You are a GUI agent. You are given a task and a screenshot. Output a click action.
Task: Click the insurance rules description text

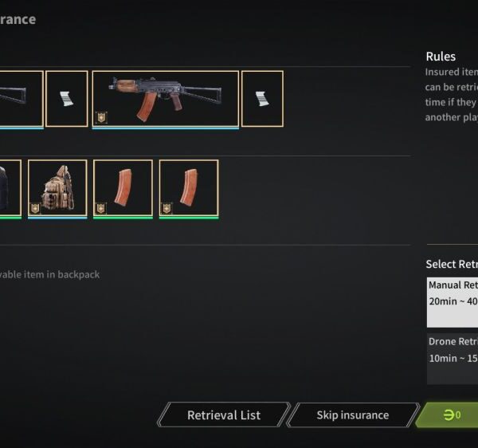point(452,95)
